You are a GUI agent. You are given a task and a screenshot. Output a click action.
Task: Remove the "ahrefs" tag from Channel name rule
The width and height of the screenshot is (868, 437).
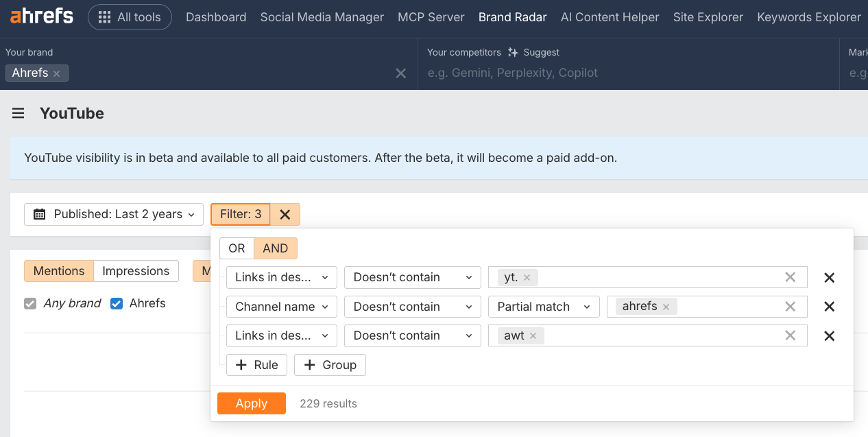(x=666, y=307)
